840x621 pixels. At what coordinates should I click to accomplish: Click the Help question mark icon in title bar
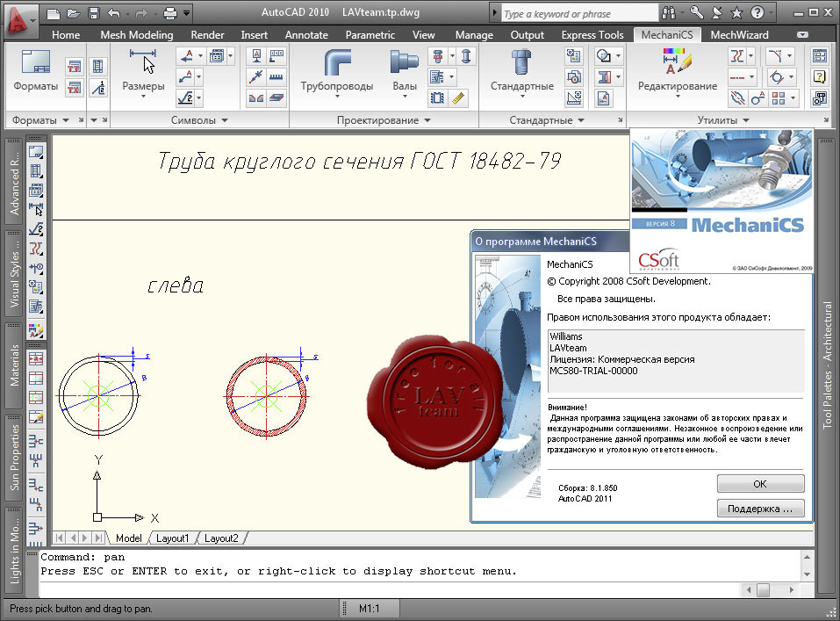tap(757, 13)
